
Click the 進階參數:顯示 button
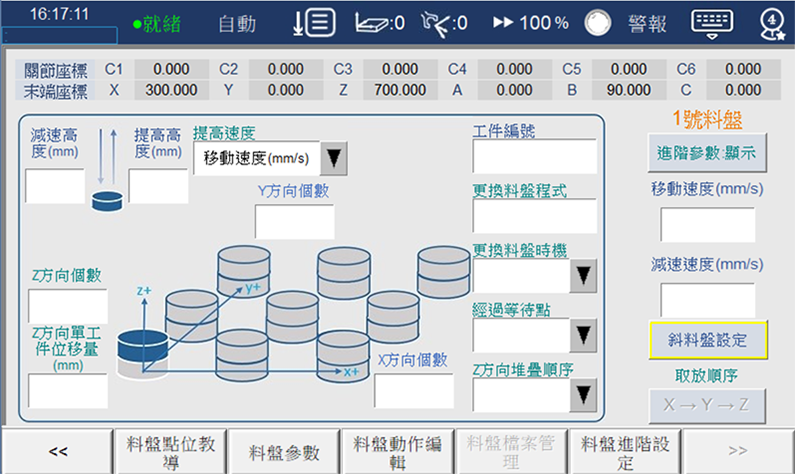tap(707, 153)
